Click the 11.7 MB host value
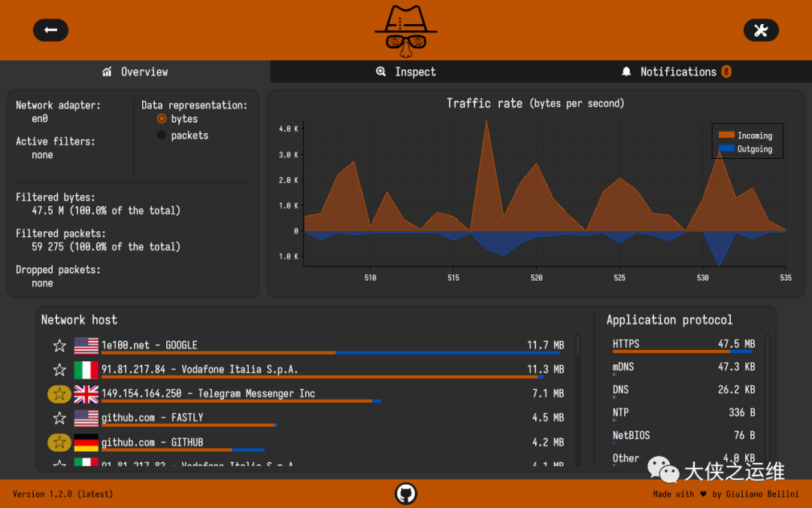 click(545, 345)
